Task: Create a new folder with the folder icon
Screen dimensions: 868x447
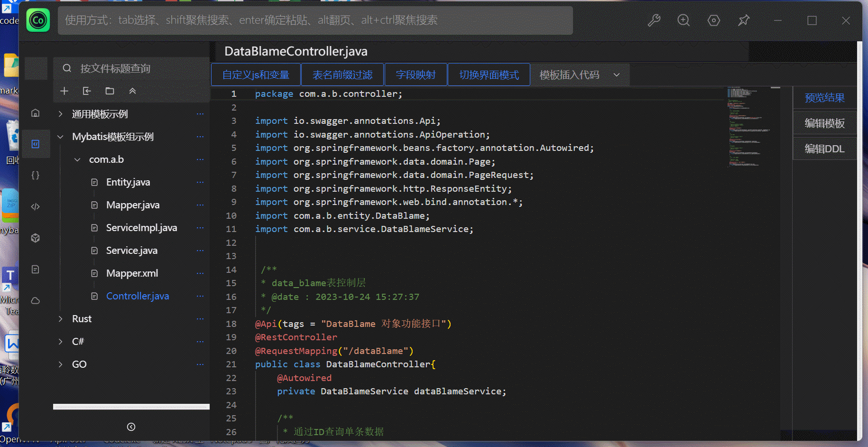Action: [110, 91]
